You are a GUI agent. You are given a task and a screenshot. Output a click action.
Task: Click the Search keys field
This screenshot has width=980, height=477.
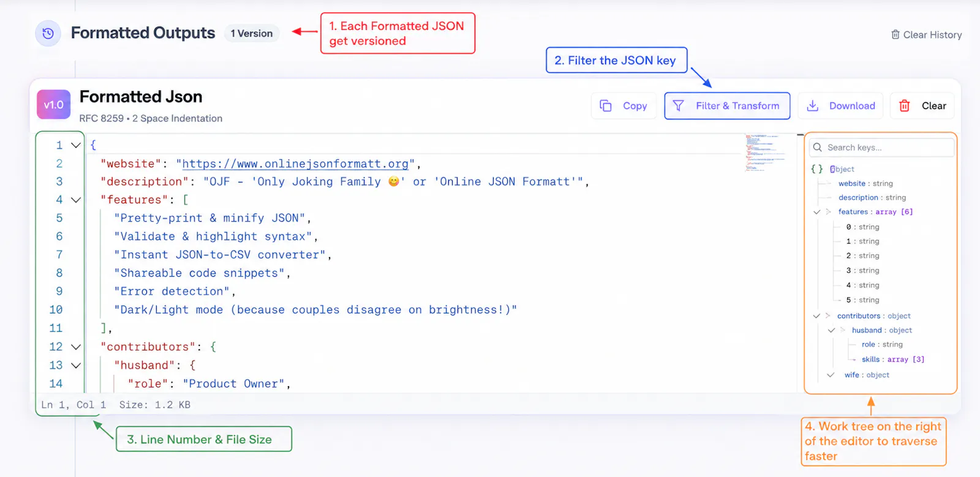point(881,148)
